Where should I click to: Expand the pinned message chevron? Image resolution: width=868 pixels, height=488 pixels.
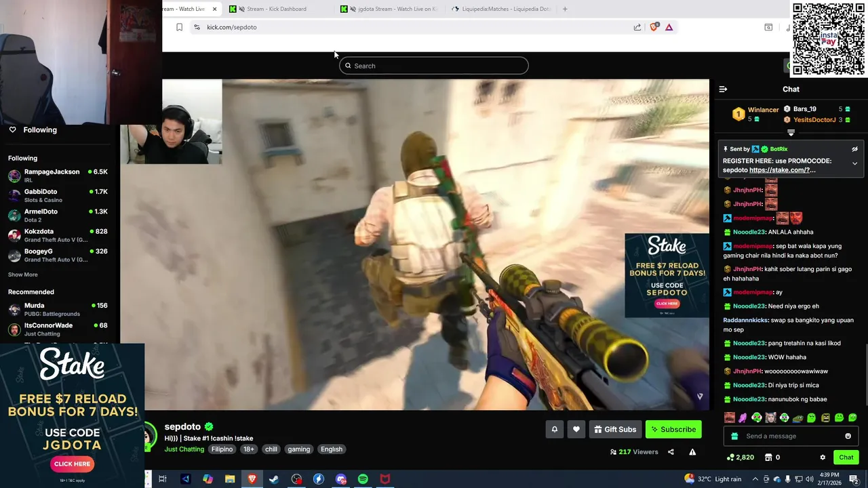pyautogui.click(x=854, y=163)
